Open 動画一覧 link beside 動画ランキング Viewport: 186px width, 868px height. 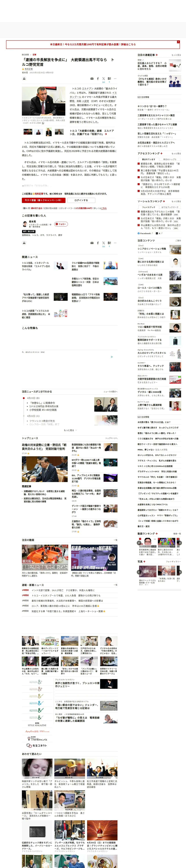tap(177, 534)
